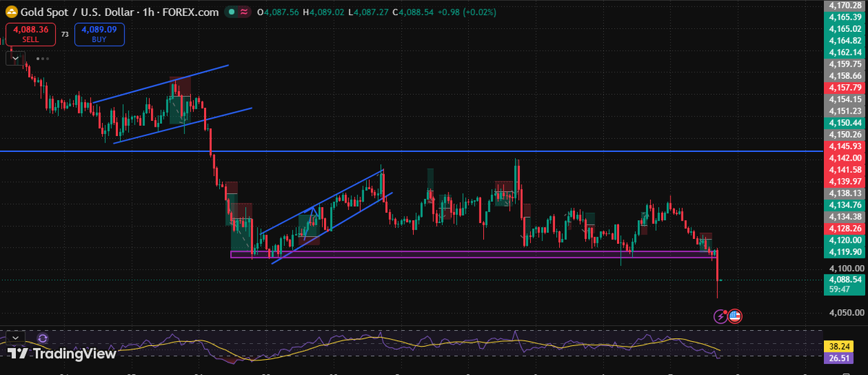Click the gold symbol logo icon
The image size is (868, 375).
point(10,12)
